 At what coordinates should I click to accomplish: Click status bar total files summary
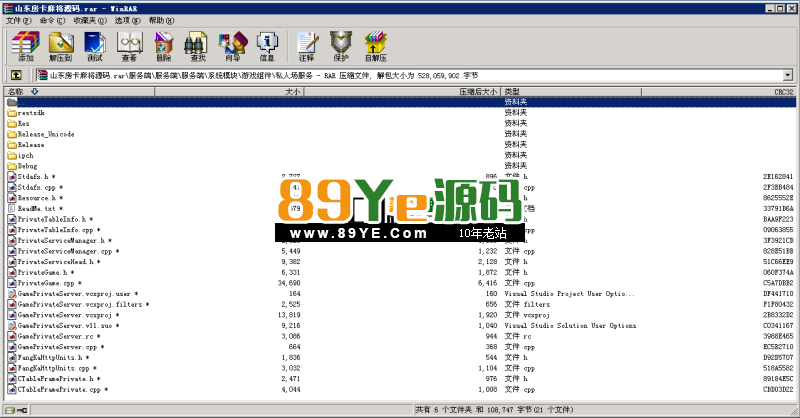click(494, 410)
